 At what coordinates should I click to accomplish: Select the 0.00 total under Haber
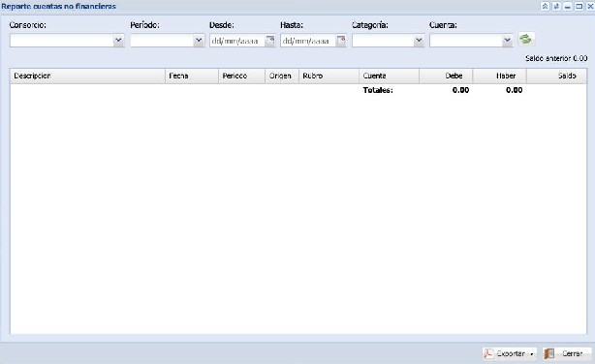[x=515, y=90]
